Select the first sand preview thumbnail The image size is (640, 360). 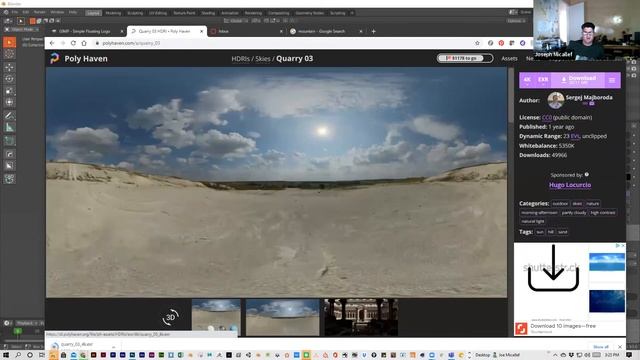pyautogui.click(x=216, y=317)
